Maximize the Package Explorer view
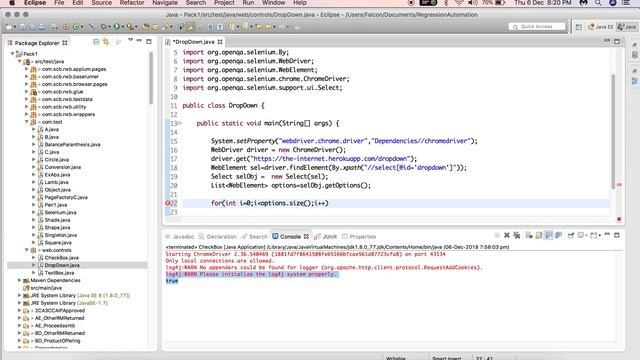 tap(149, 41)
